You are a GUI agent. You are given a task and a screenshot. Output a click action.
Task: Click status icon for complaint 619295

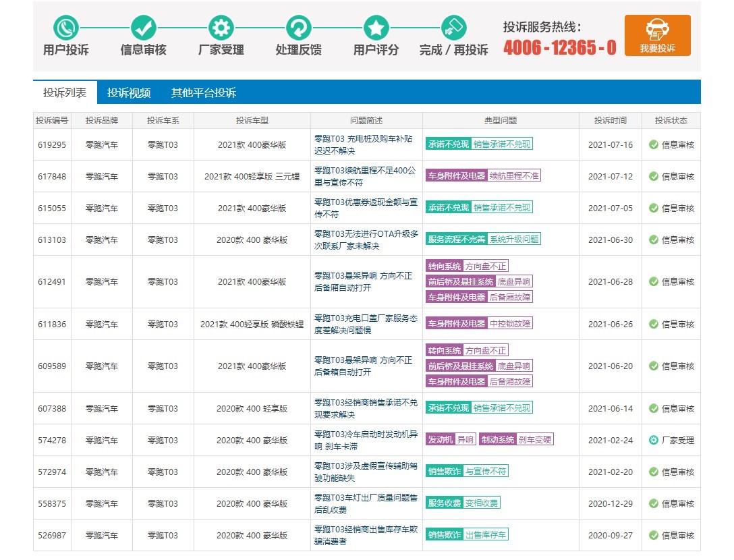coord(654,144)
